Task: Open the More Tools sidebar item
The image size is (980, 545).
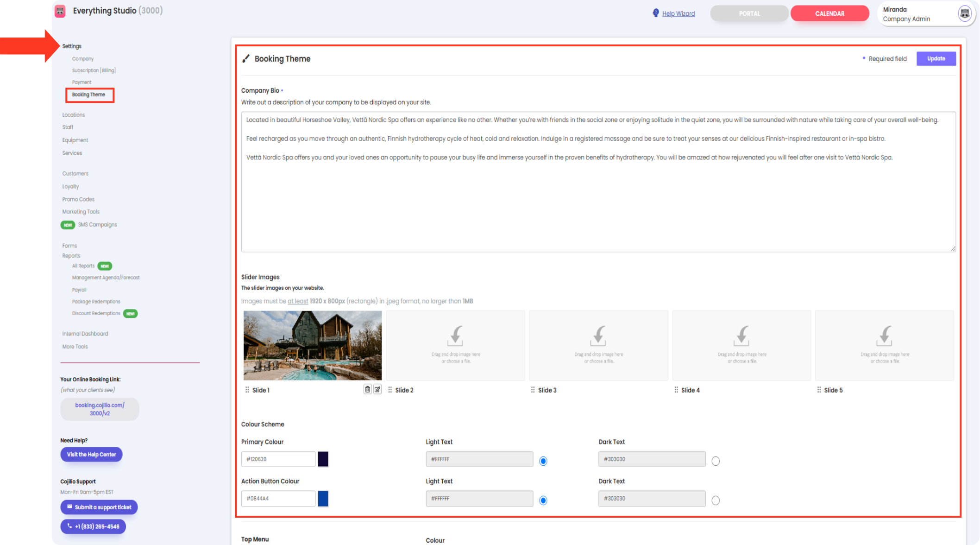Action: 75,347
